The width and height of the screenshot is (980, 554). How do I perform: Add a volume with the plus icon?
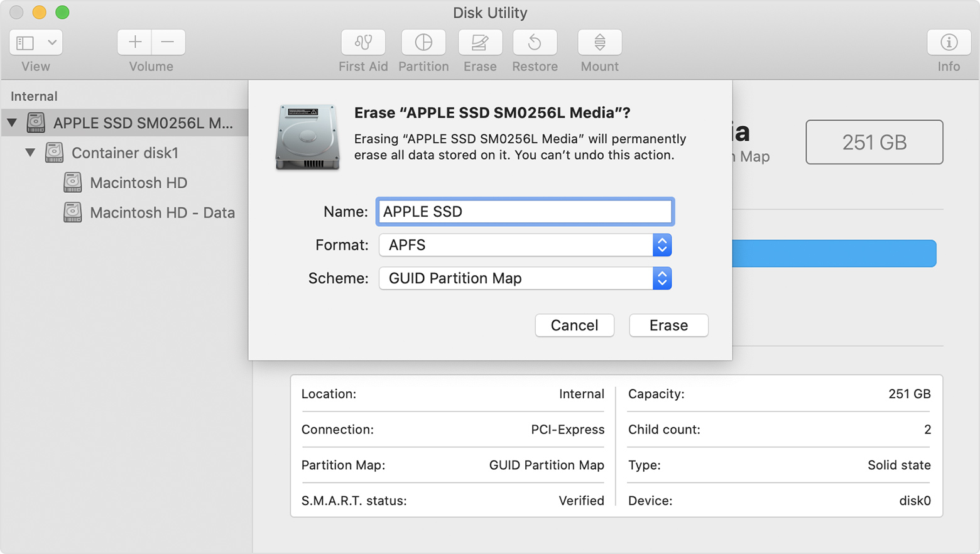pyautogui.click(x=134, y=41)
